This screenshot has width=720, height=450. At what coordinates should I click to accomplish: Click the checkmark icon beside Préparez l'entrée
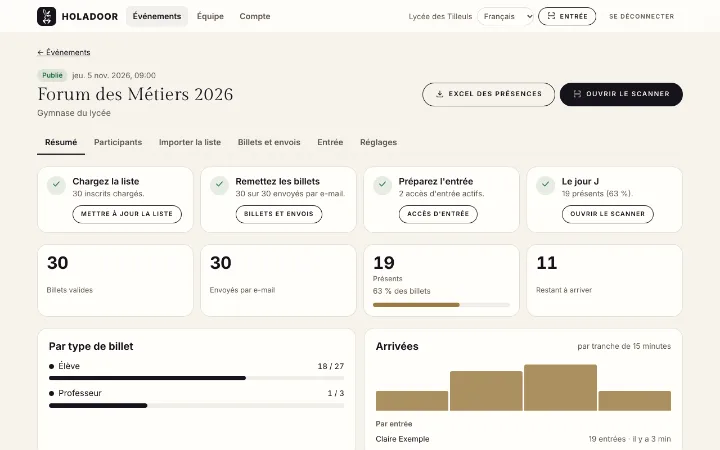click(382, 185)
